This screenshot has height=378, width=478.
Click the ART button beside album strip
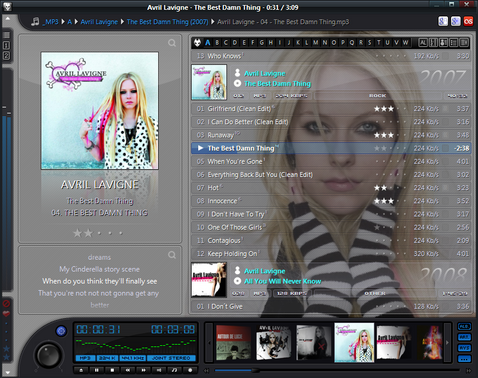click(464, 337)
